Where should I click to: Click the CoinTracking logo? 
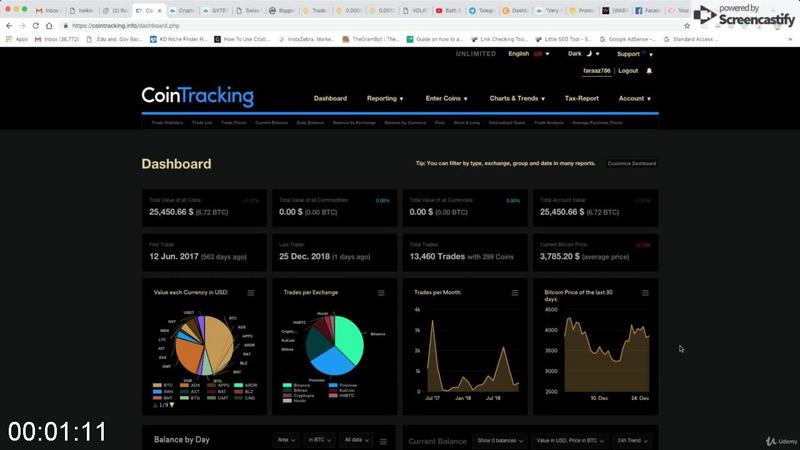tap(197, 96)
